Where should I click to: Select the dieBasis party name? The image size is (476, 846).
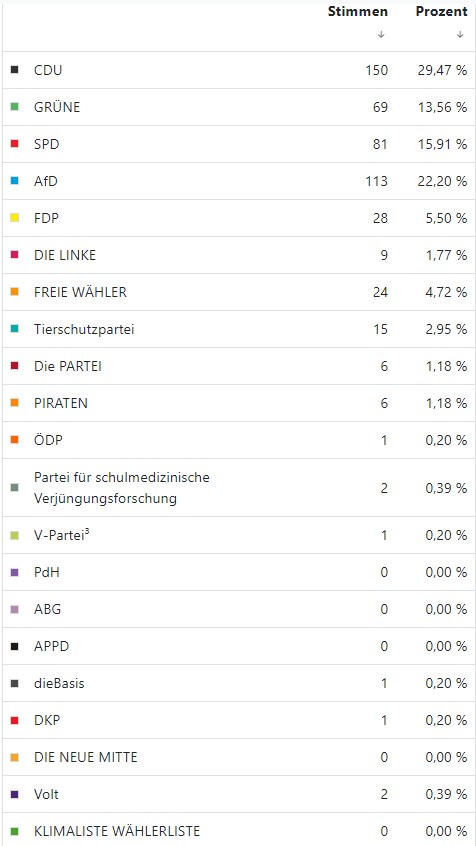(59, 683)
